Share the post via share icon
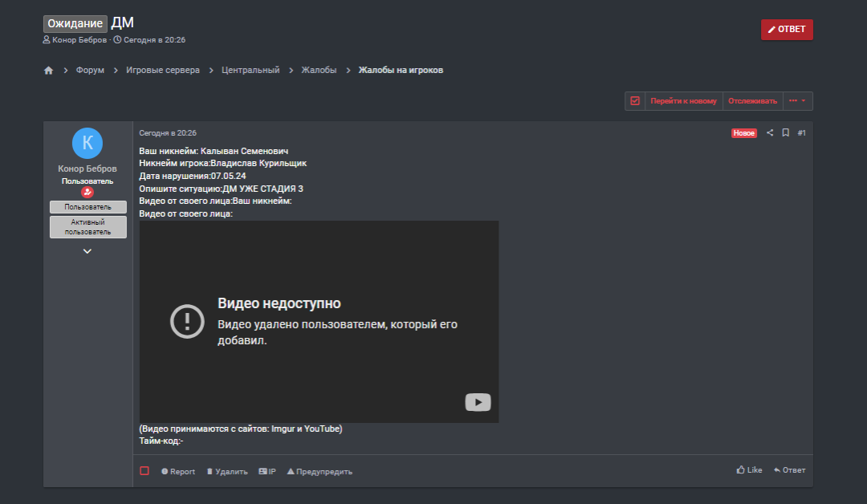The width and height of the screenshot is (867, 504). [770, 132]
